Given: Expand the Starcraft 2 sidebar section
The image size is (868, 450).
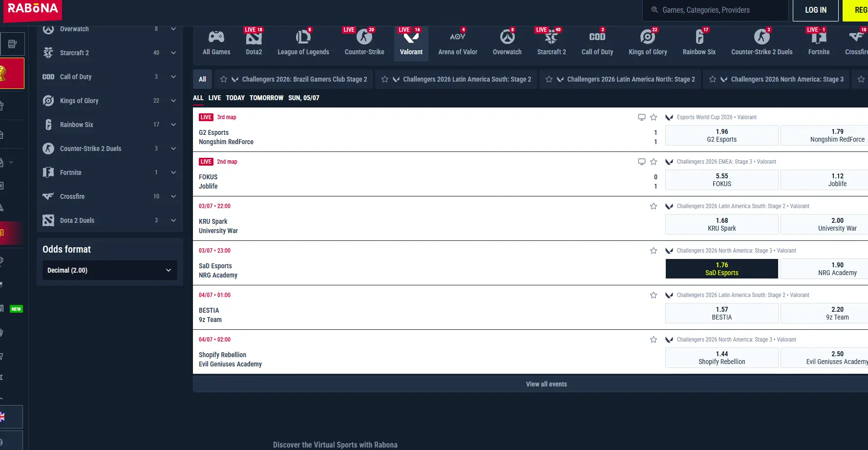Looking at the screenshot, I should pyautogui.click(x=173, y=53).
